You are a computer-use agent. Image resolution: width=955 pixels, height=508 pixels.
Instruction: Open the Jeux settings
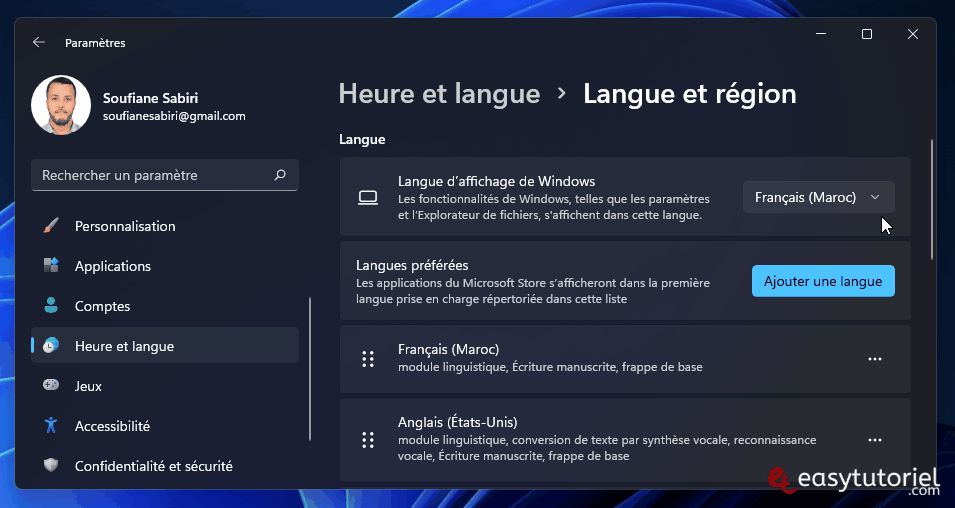tap(165, 386)
